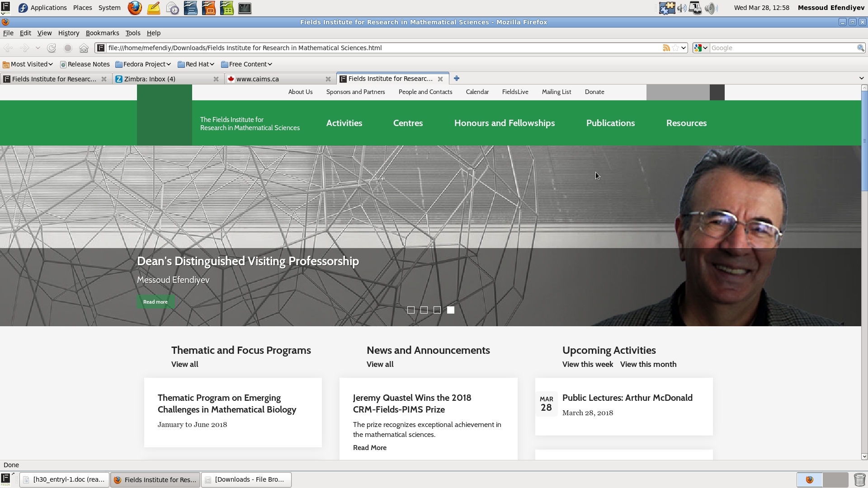Click the RSS feed icon in address bar
Screen dimensions: 868x488
coord(666,48)
